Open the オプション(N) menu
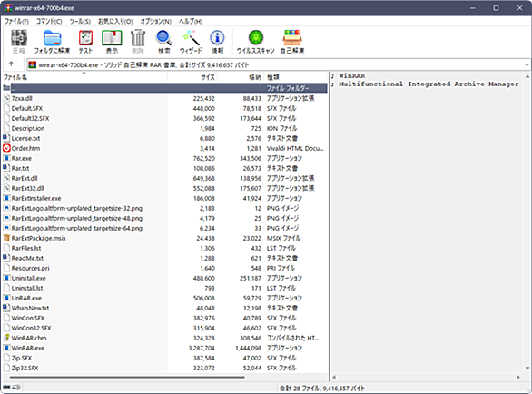 point(156,22)
